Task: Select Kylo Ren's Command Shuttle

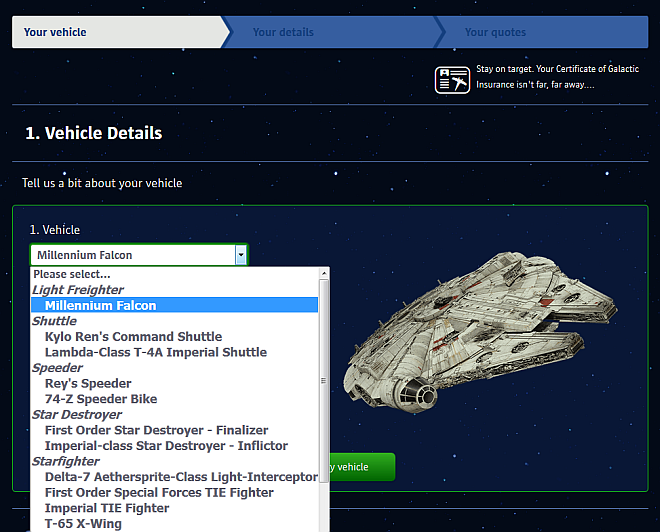Action: tap(174, 336)
